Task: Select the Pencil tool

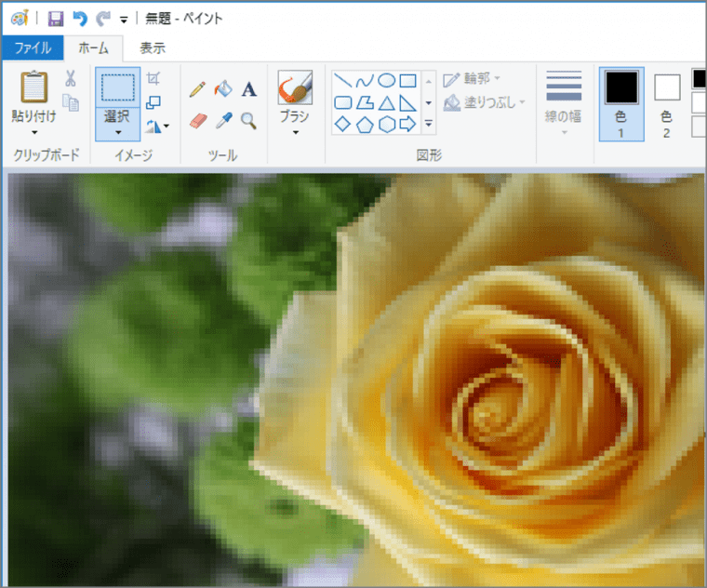Action: [197, 89]
